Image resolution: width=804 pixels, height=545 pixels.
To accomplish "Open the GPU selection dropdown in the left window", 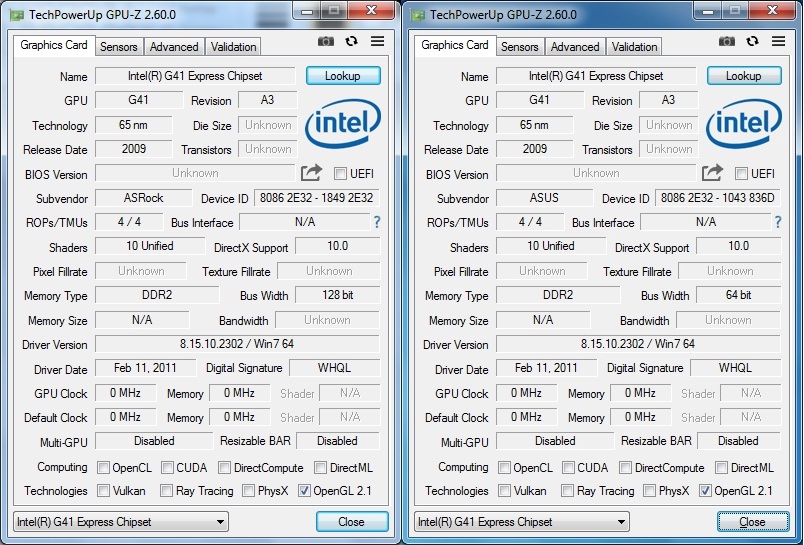I will pyautogui.click(x=121, y=522).
